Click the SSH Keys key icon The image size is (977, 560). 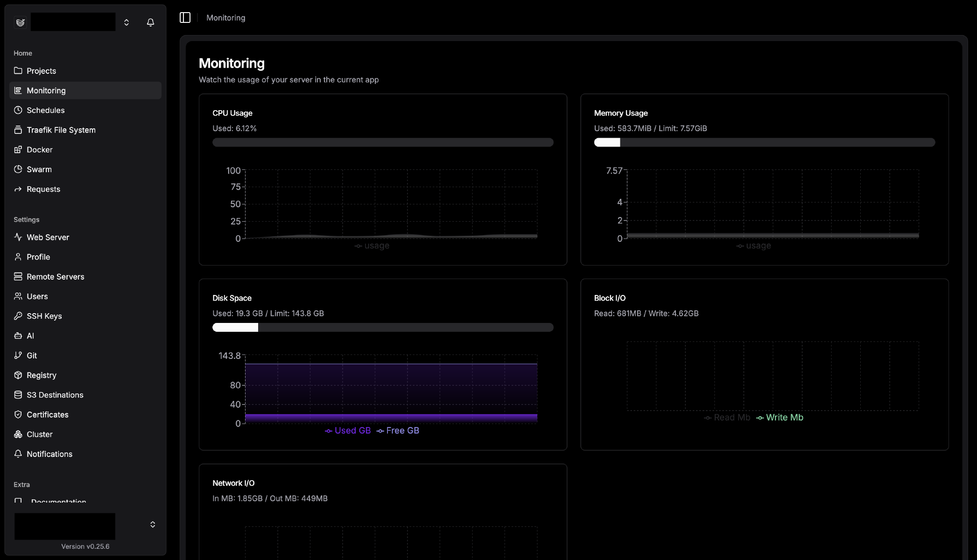point(18,316)
